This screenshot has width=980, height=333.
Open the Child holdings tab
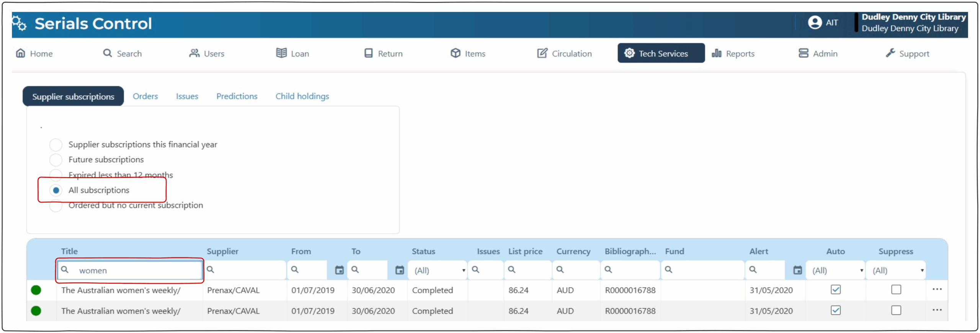point(302,96)
